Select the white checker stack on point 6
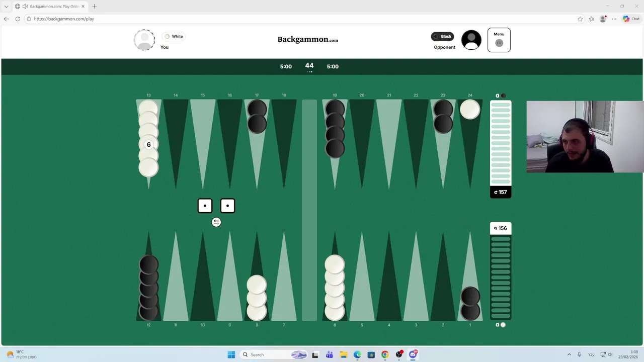This screenshot has width=644, height=362. (335, 288)
